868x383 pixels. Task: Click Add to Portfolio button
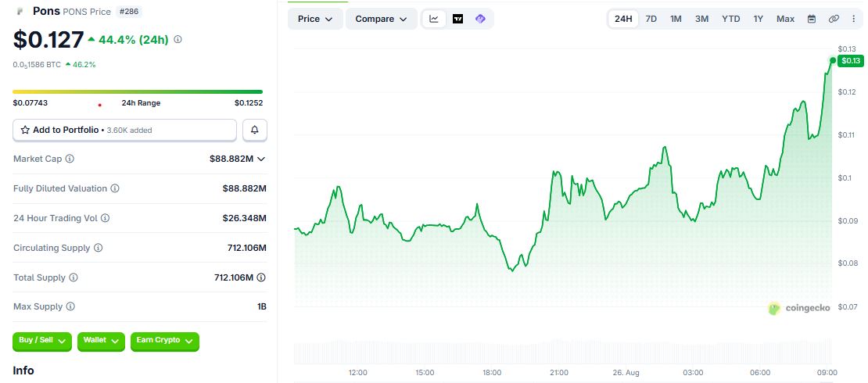pyautogui.click(x=124, y=130)
